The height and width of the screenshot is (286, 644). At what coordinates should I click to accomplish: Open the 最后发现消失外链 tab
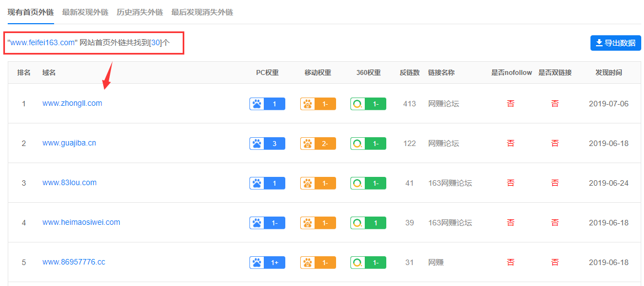202,12
